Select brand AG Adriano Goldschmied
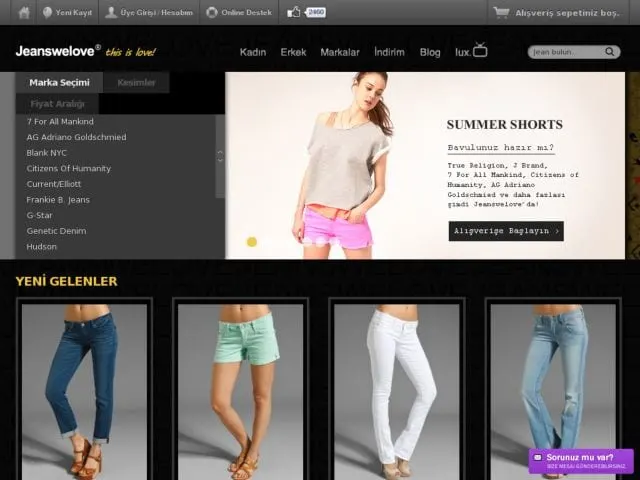Screen dimensions: 640x480 76,137
